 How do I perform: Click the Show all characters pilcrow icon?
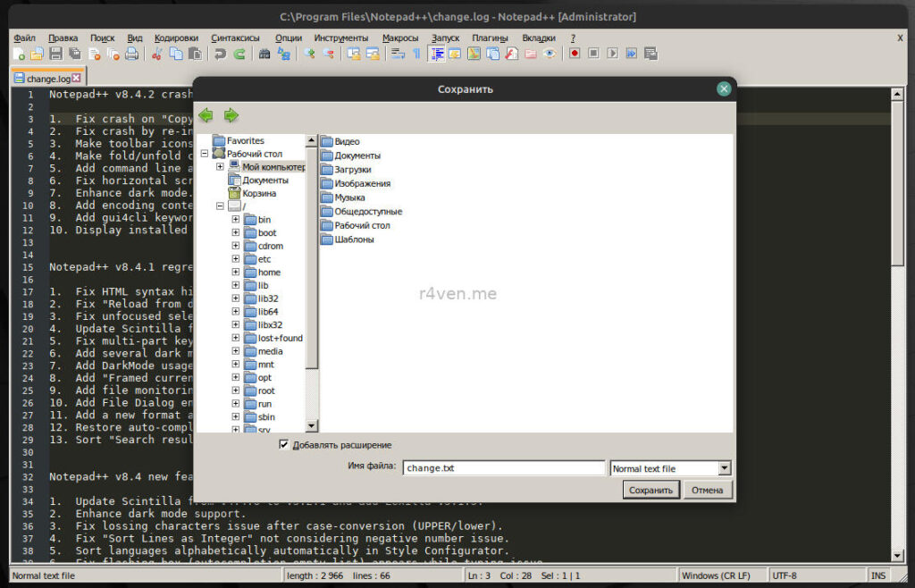tap(416, 54)
